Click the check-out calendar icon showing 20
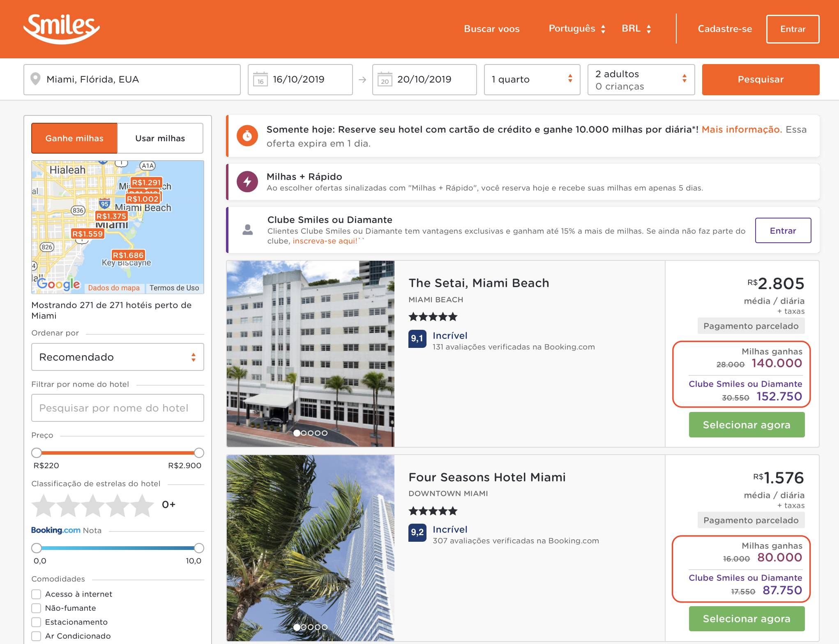This screenshot has height=644, width=839. coord(385,79)
